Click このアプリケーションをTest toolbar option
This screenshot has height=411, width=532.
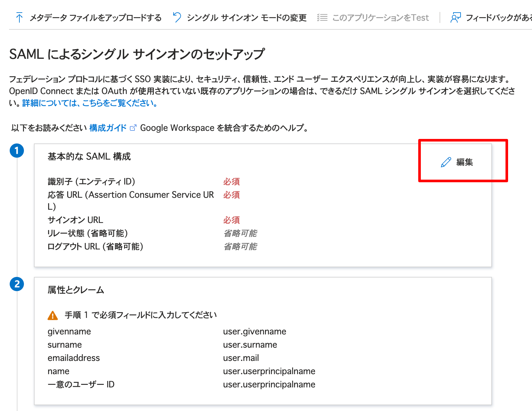(x=380, y=18)
